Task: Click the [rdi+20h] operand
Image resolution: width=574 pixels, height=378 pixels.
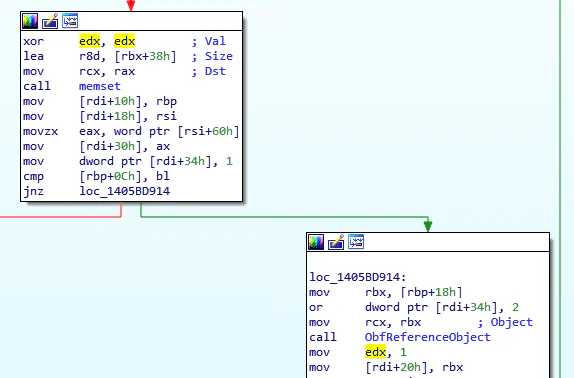Action: pyautogui.click(x=396, y=367)
